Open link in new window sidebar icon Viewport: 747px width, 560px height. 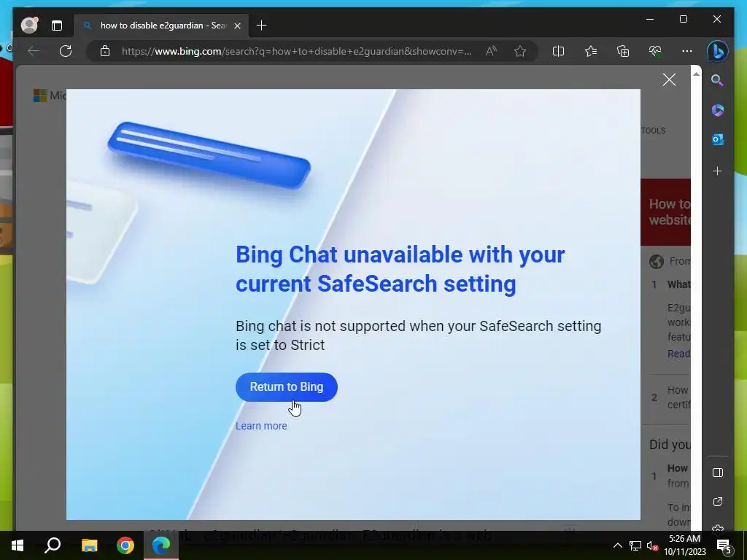718,502
